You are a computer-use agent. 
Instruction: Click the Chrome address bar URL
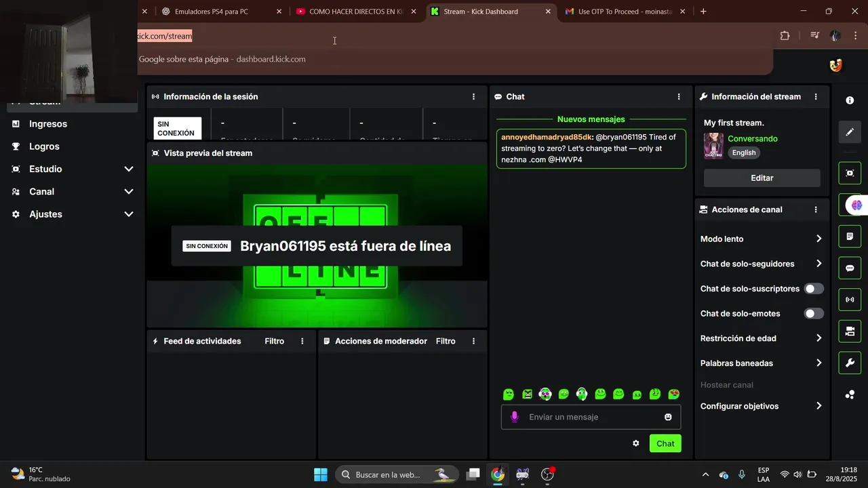click(165, 36)
